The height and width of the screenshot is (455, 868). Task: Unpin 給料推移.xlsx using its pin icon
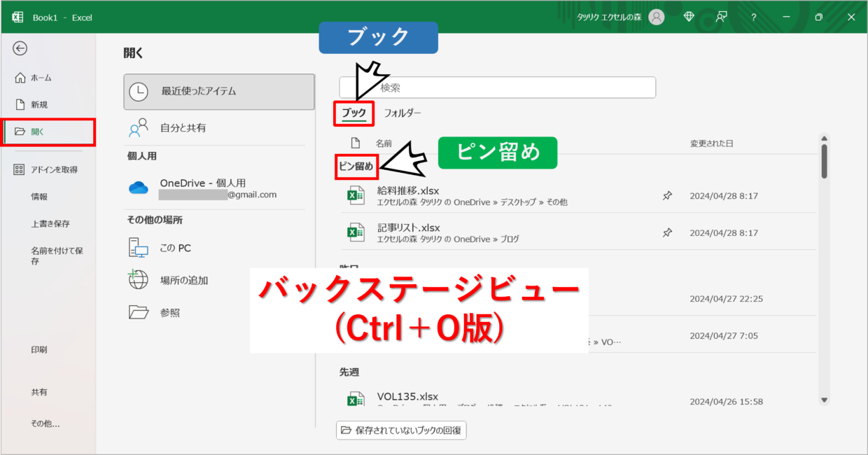point(667,196)
